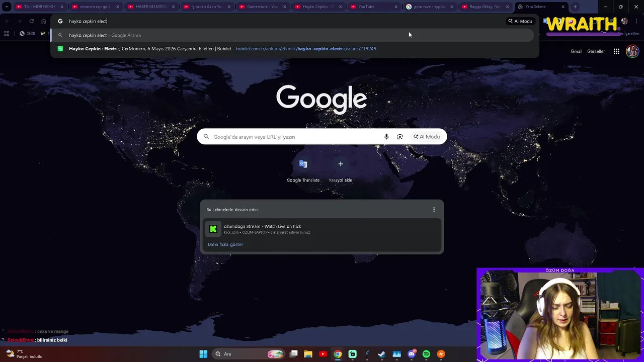Open new tab with plus icon
Viewport: 644px width, 362px height.
tap(575, 7)
